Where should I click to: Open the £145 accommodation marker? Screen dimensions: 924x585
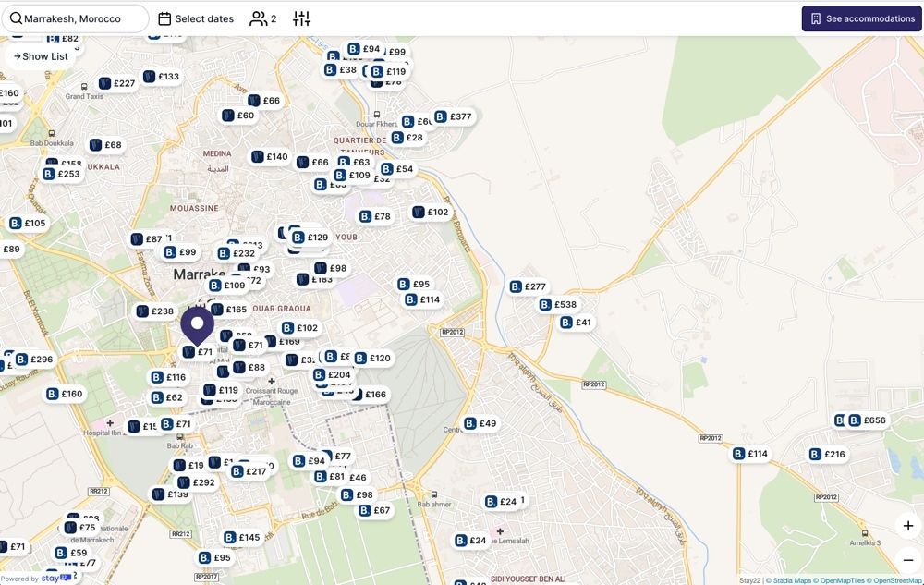point(242,537)
